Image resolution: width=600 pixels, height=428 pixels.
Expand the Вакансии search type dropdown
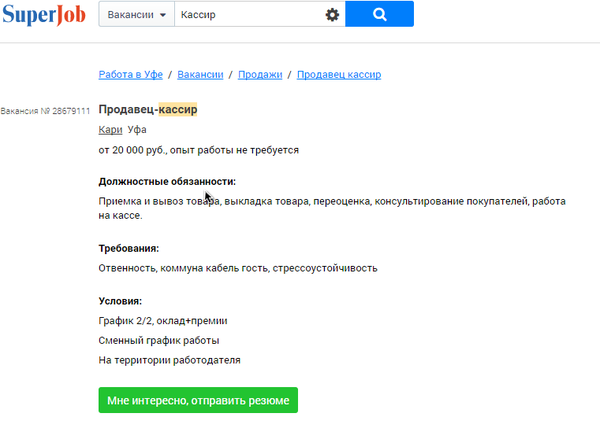click(136, 16)
